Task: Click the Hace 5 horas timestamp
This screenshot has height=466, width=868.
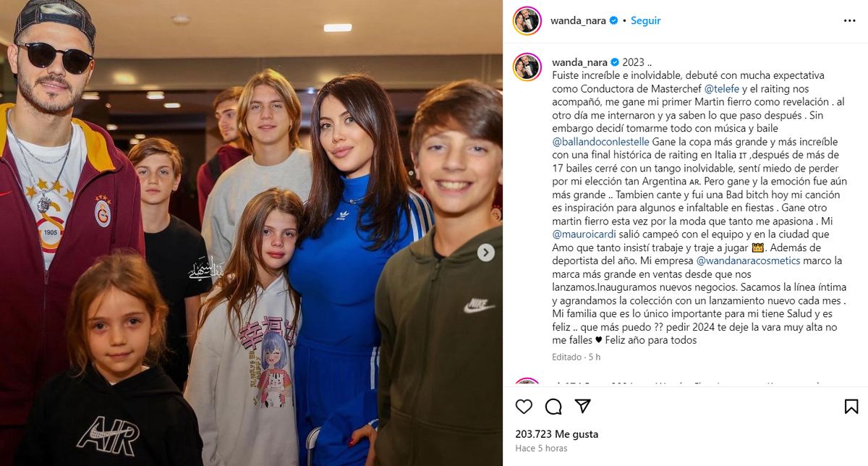Action: [x=541, y=449]
